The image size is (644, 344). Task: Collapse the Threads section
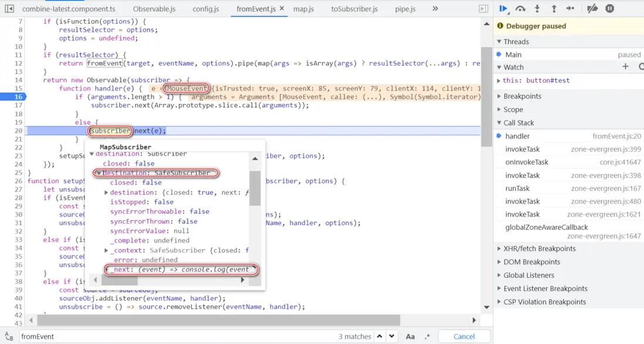click(516, 42)
